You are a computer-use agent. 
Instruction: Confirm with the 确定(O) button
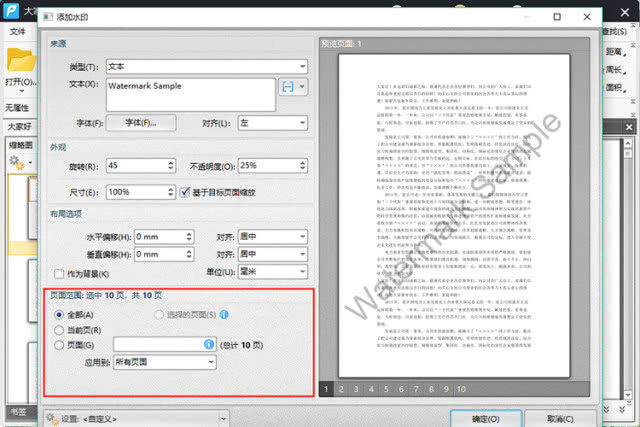coord(486,419)
